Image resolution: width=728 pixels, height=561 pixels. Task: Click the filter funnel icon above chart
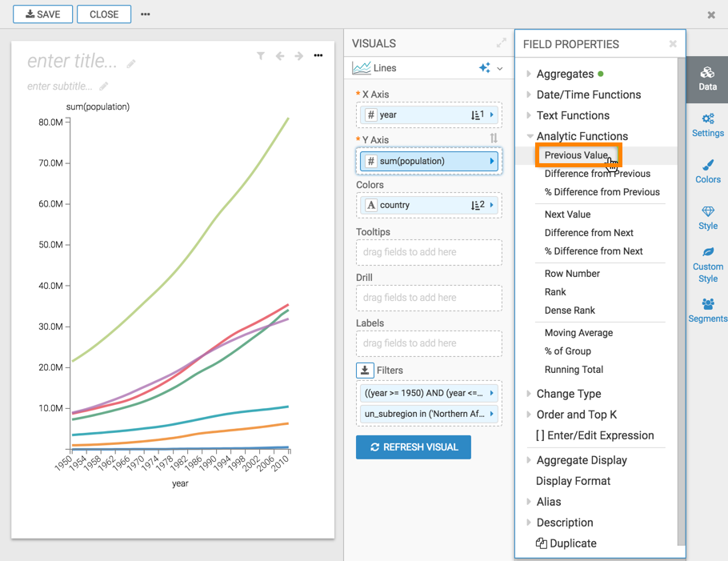[261, 56]
